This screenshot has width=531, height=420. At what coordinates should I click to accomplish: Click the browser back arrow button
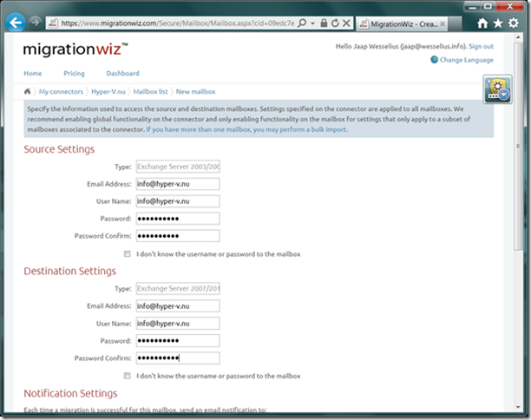pyautogui.click(x=15, y=23)
